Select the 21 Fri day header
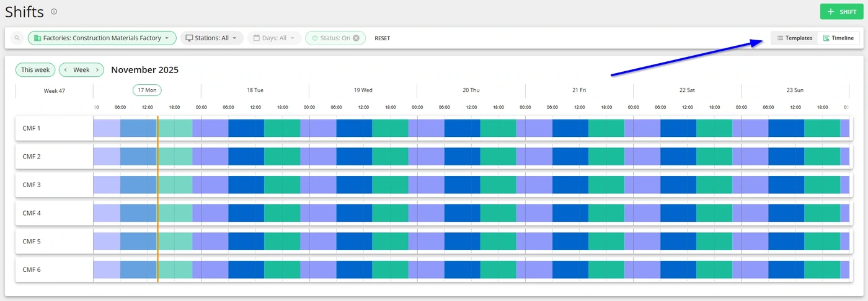868x301 pixels. click(579, 90)
